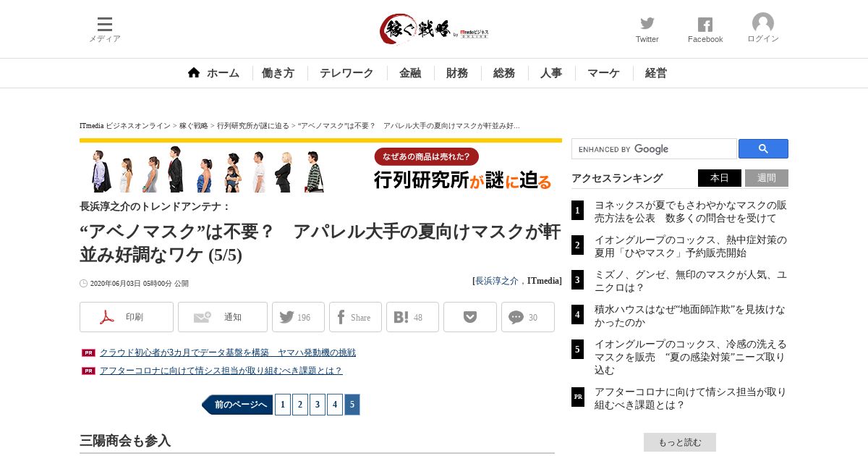The width and height of the screenshot is (868, 456).
Task: Open the 総務 menu item
Action: coord(504,73)
